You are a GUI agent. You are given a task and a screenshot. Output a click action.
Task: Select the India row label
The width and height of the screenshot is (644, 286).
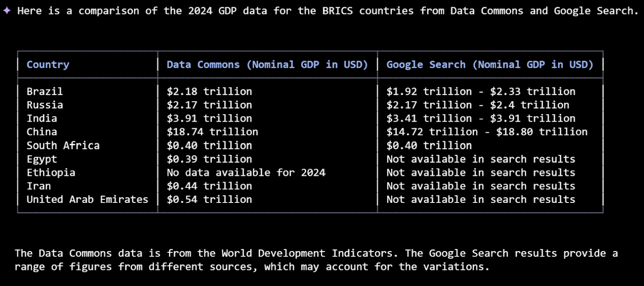click(x=42, y=118)
